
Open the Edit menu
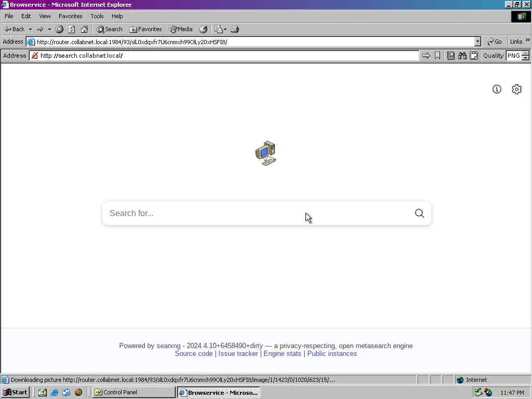pos(26,16)
